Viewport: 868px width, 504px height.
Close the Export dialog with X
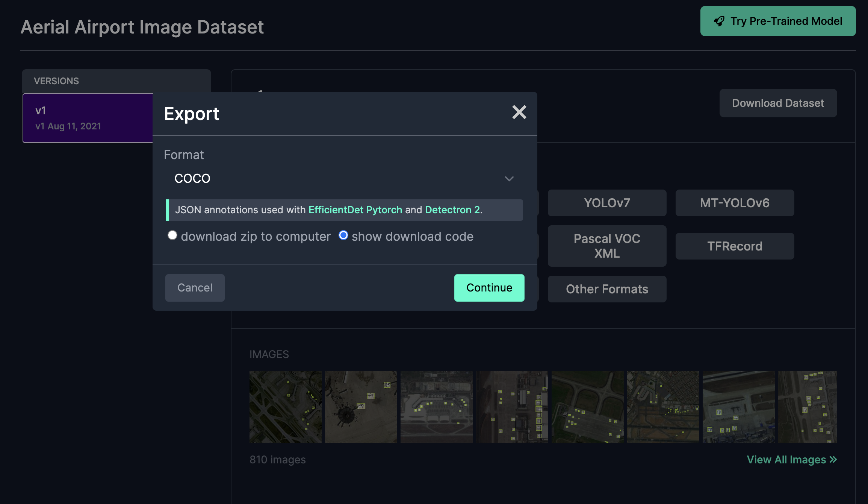[x=519, y=112]
